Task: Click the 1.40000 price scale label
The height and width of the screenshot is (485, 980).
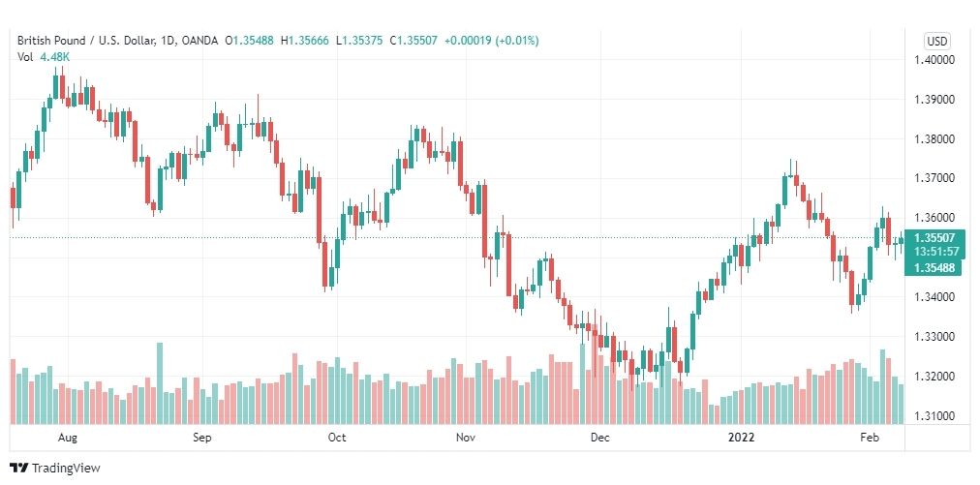Action: tap(934, 60)
